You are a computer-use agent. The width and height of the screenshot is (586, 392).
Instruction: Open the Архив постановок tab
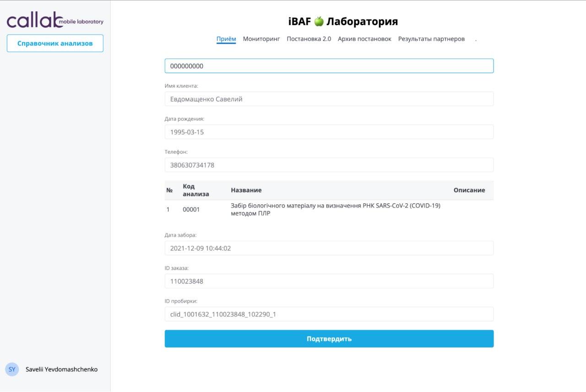pos(364,39)
